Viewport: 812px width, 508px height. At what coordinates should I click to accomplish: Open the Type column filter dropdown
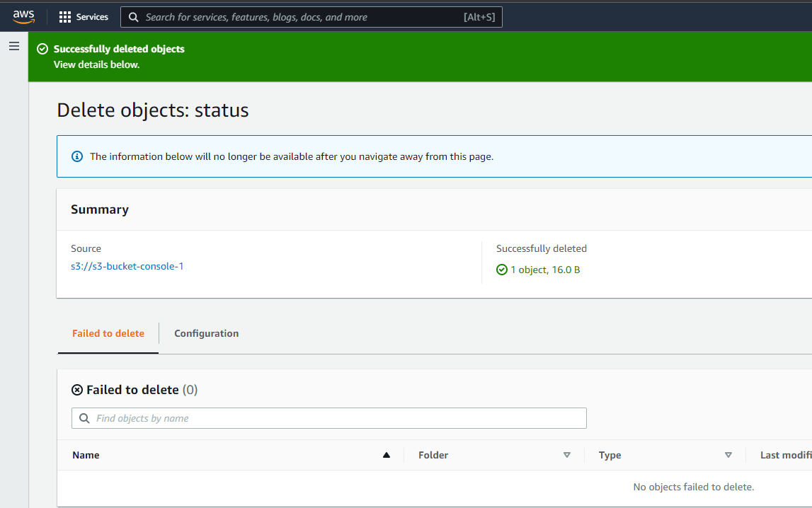[x=728, y=455]
